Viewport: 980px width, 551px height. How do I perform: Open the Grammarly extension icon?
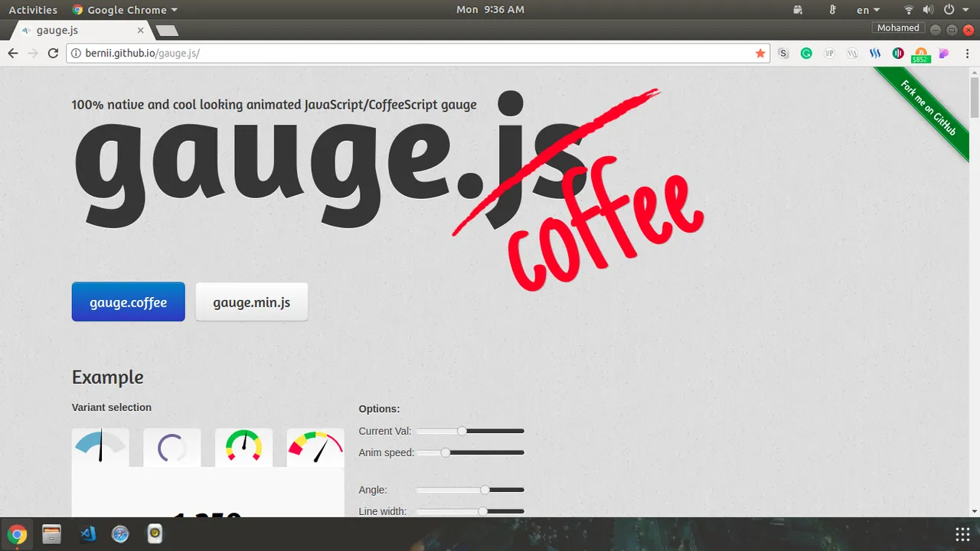pyautogui.click(x=806, y=54)
